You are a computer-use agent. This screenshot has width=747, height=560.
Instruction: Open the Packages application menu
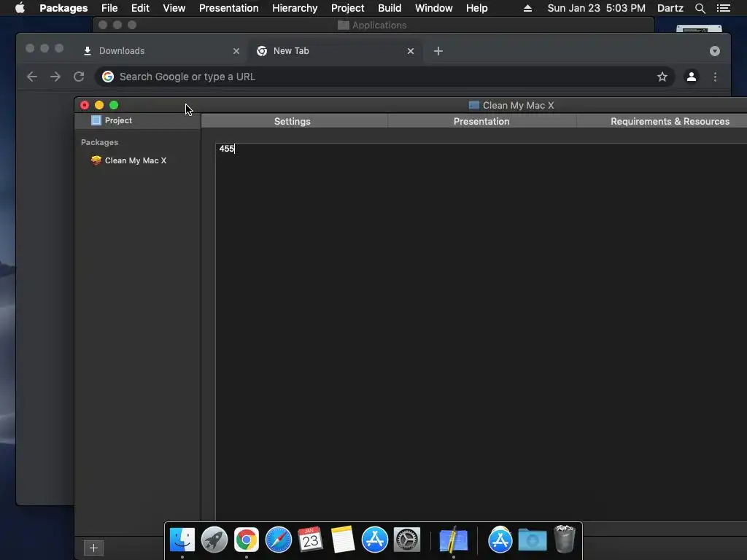pos(63,8)
